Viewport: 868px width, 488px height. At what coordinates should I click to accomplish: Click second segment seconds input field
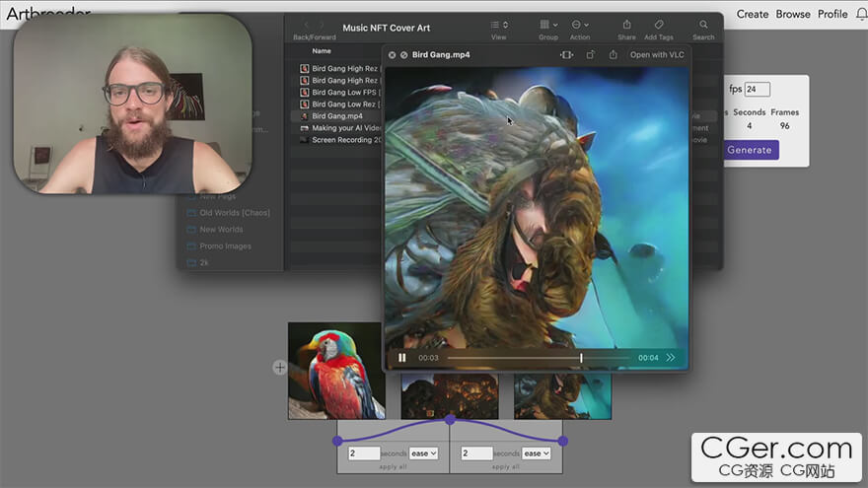click(476, 453)
